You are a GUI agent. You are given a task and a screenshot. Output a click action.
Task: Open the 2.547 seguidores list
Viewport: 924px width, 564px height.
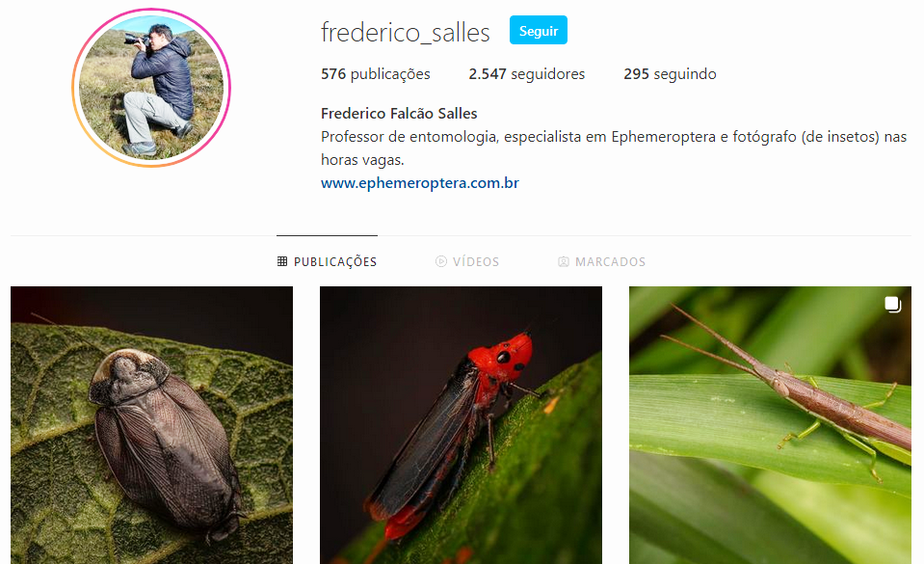527,73
